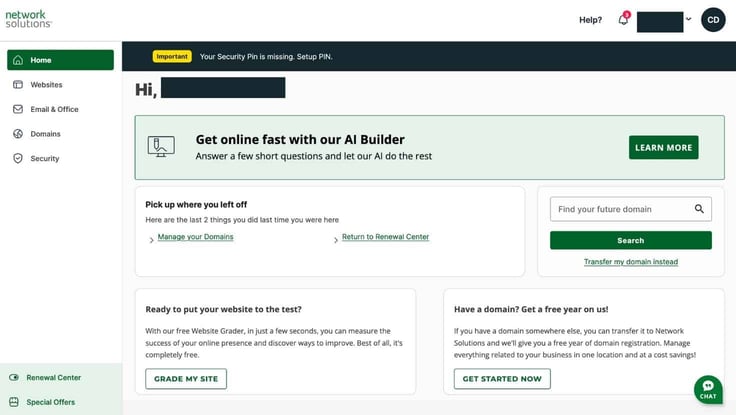This screenshot has height=415, width=736.
Task: Open the CHAT bubble widget
Action: point(708,389)
